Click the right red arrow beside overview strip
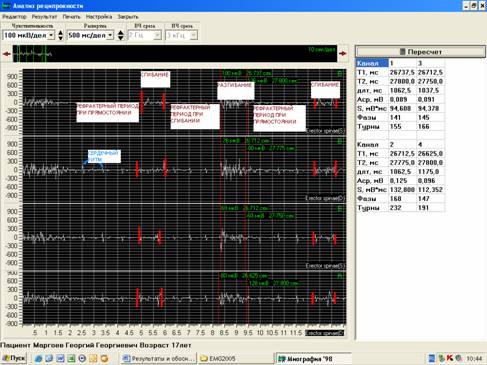Screen dimensions: 487x365 tap(343, 54)
